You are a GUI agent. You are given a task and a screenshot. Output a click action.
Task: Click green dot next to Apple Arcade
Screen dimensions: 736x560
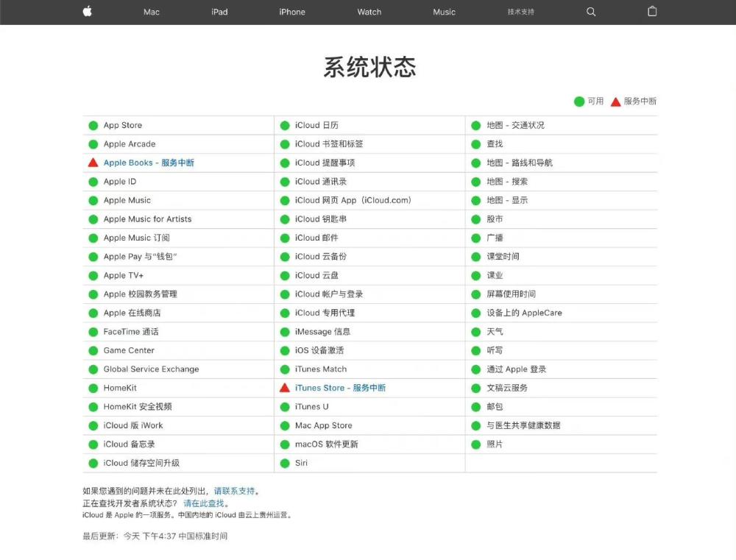93,144
